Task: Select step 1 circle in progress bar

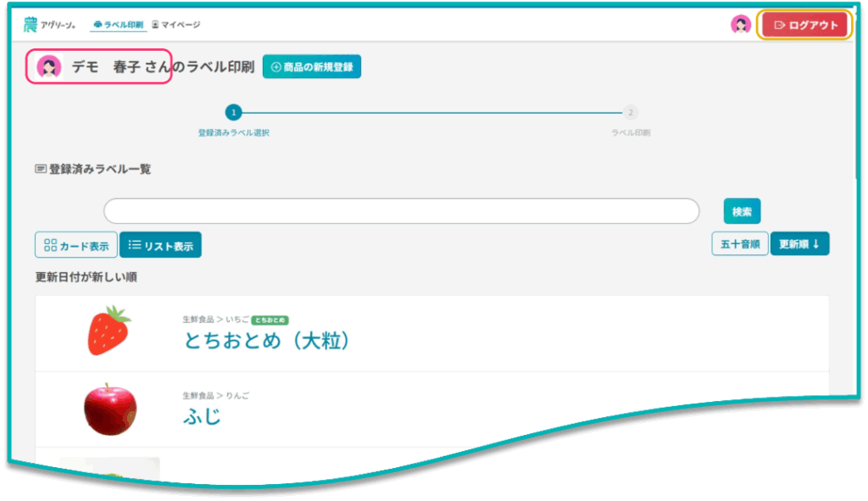Action: (x=233, y=112)
